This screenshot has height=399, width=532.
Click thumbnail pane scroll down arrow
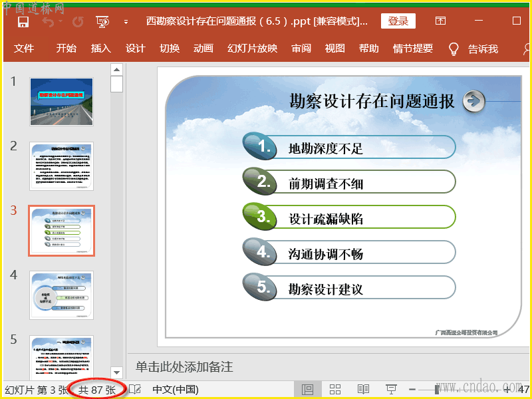117,372
